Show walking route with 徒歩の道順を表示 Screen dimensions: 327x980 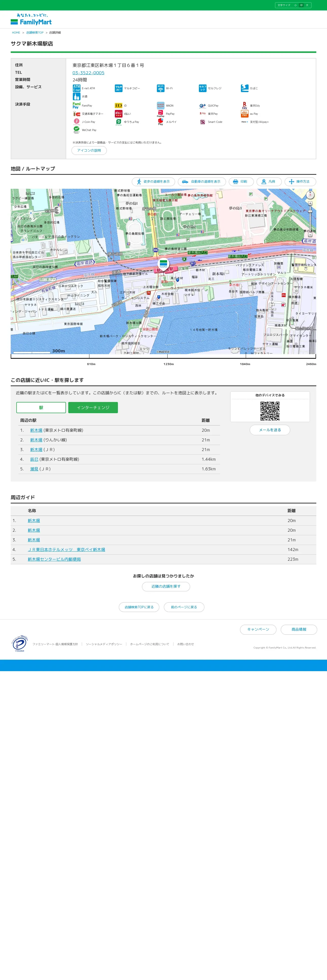153,182
